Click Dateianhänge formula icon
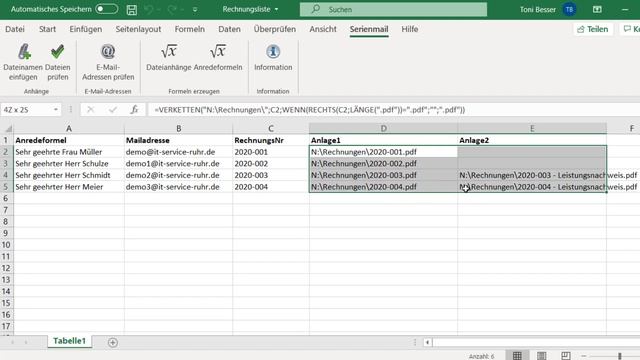 pos(169,52)
